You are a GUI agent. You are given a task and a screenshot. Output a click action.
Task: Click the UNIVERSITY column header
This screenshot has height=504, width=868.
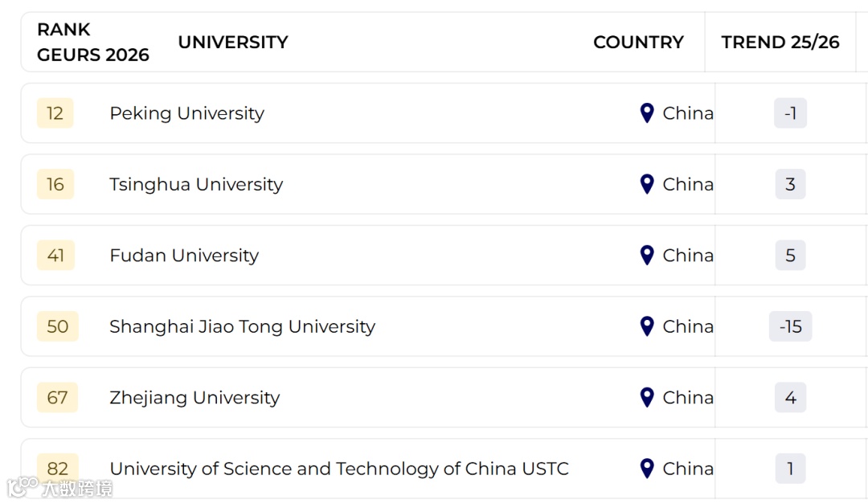coord(233,42)
